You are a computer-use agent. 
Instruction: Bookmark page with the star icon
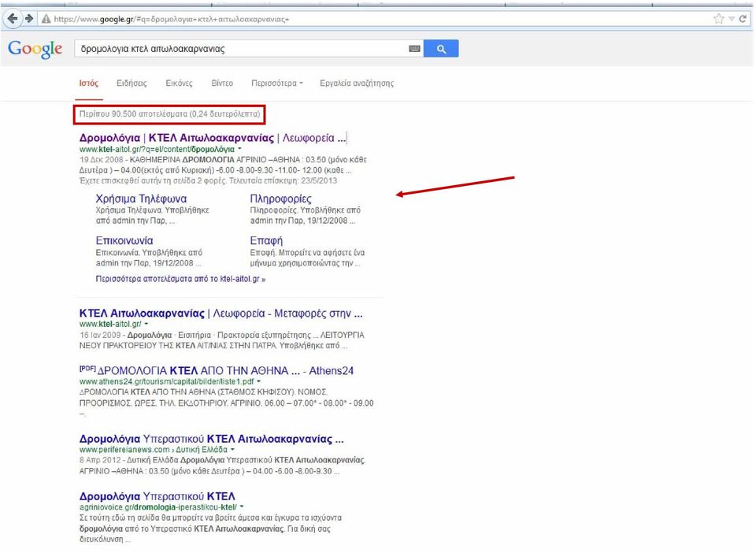(x=719, y=19)
